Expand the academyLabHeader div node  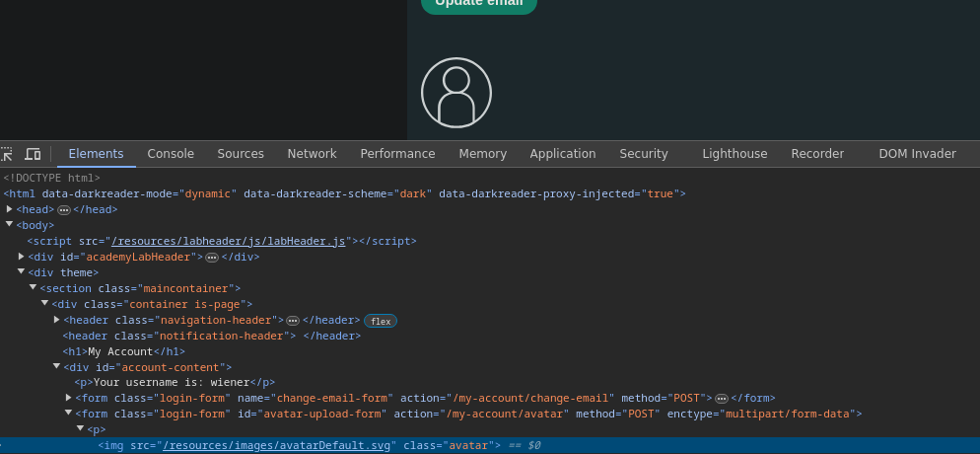22,257
